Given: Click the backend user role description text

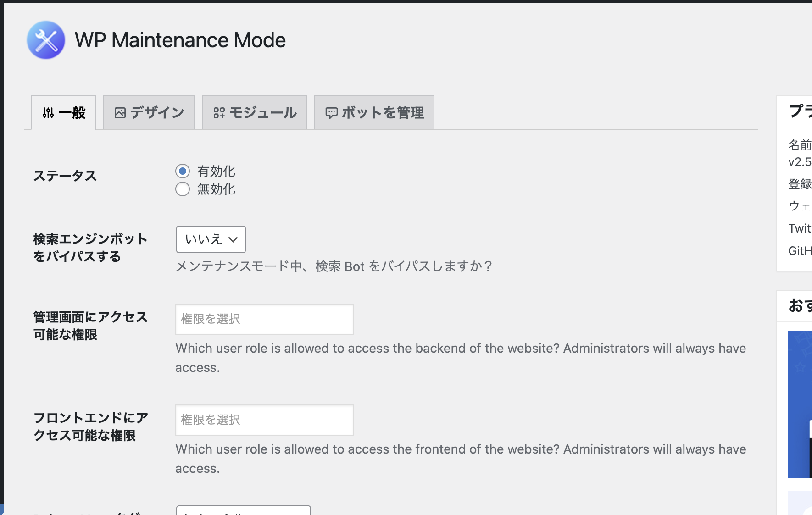Looking at the screenshot, I should click(x=461, y=358).
